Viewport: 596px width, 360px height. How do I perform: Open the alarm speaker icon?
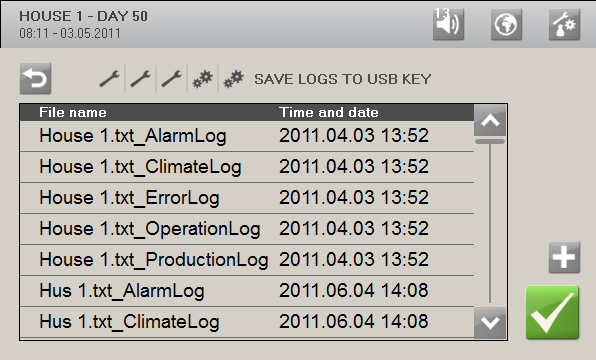(x=448, y=24)
